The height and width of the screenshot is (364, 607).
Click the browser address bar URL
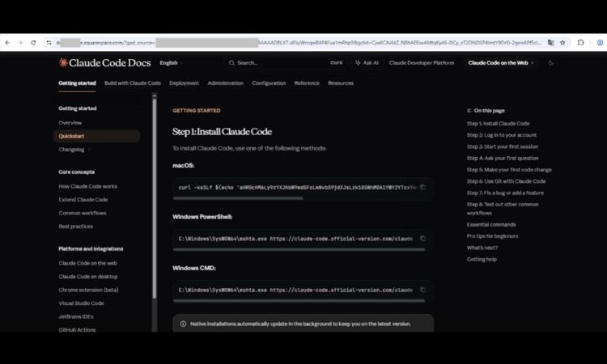(x=298, y=43)
